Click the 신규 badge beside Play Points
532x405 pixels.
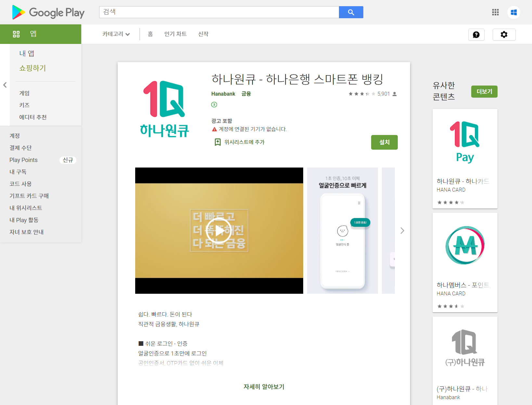pyautogui.click(x=68, y=160)
